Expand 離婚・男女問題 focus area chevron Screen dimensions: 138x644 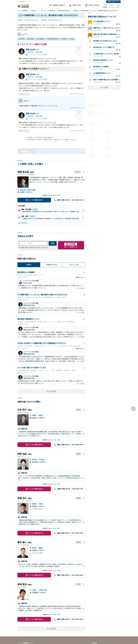click(x=83, y=210)
